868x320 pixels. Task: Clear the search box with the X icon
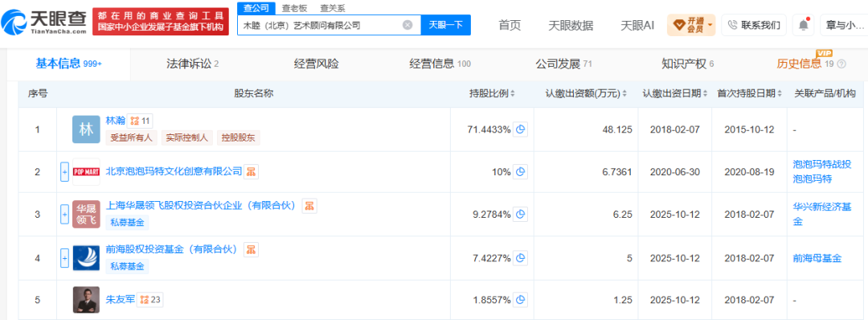point(407,25)
